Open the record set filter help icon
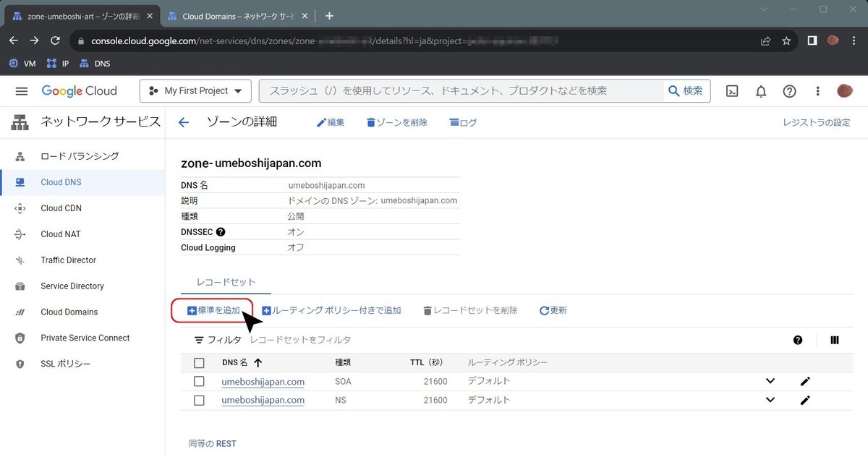Screen dimensions: 868x457 798,340
